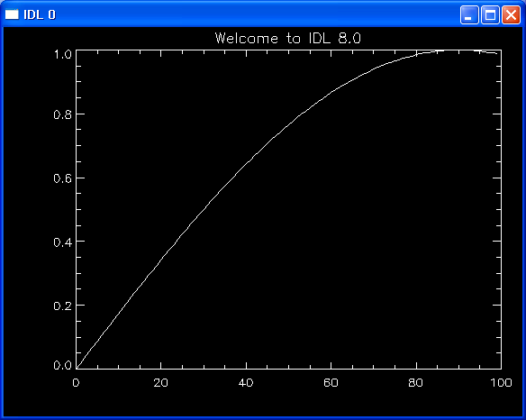Click the plot title Welcome to IDL 8.0

point(288,38)
